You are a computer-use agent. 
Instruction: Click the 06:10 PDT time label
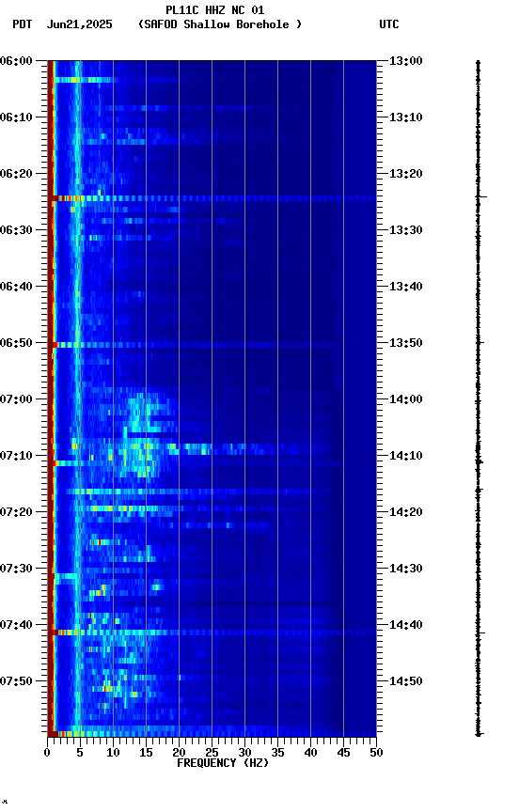coord(16,117)
